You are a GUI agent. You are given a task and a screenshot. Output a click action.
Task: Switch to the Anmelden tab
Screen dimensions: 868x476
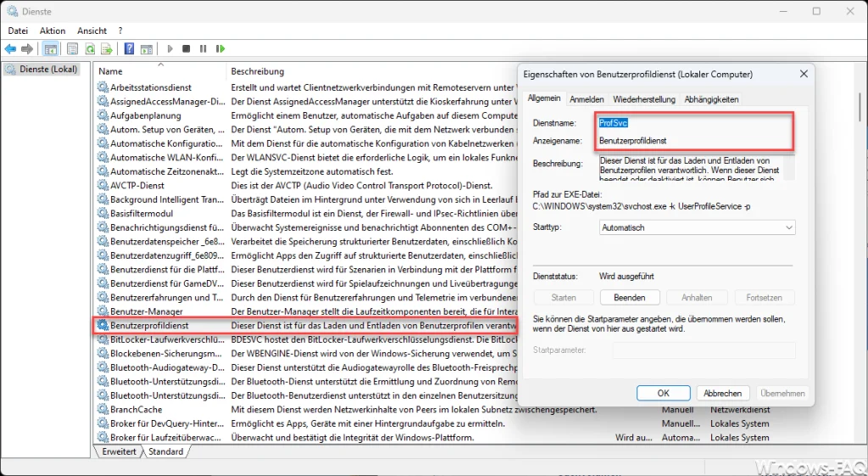tap(587, 99)
